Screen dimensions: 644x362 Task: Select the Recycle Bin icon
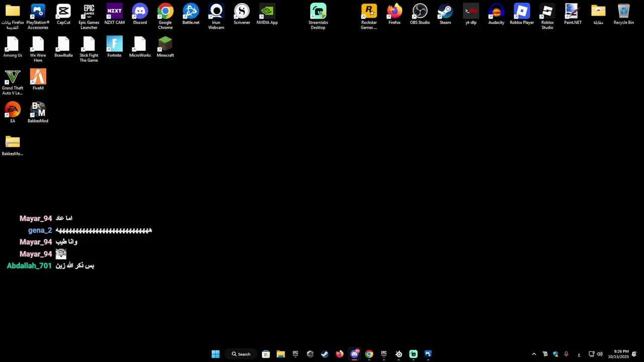click(623, 14)
